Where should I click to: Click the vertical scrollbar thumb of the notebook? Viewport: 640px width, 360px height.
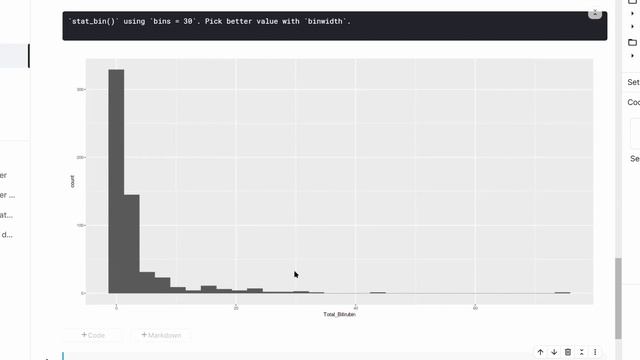pyautogui.click(x=618, y=298)
